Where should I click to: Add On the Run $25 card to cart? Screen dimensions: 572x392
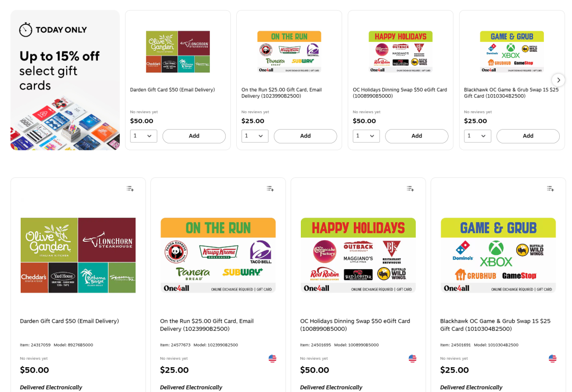click(x=306, y=136)
